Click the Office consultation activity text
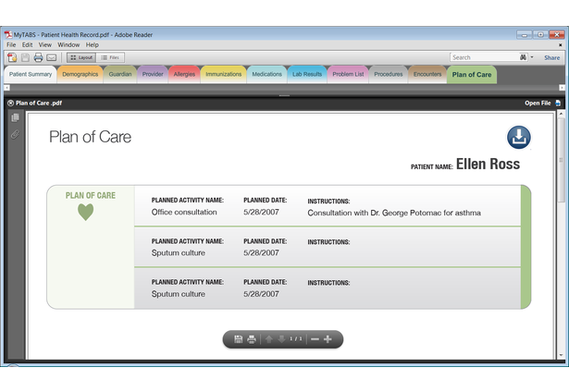 click(184, 212)
